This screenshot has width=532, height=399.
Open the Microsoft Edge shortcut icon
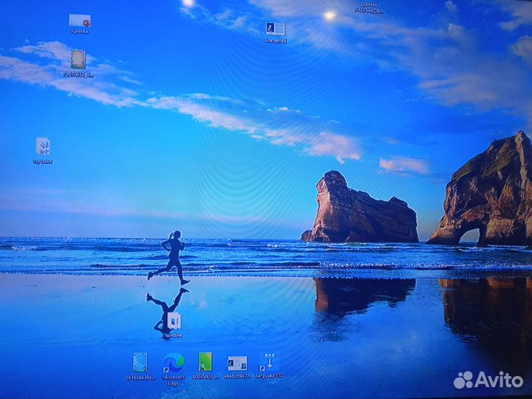coord(174,361)
